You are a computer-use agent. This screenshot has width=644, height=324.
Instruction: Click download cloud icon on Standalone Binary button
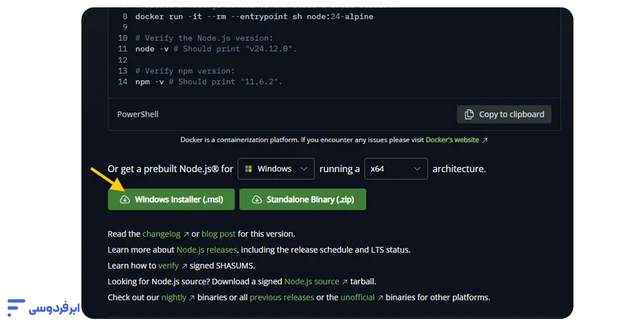[257, 199]
